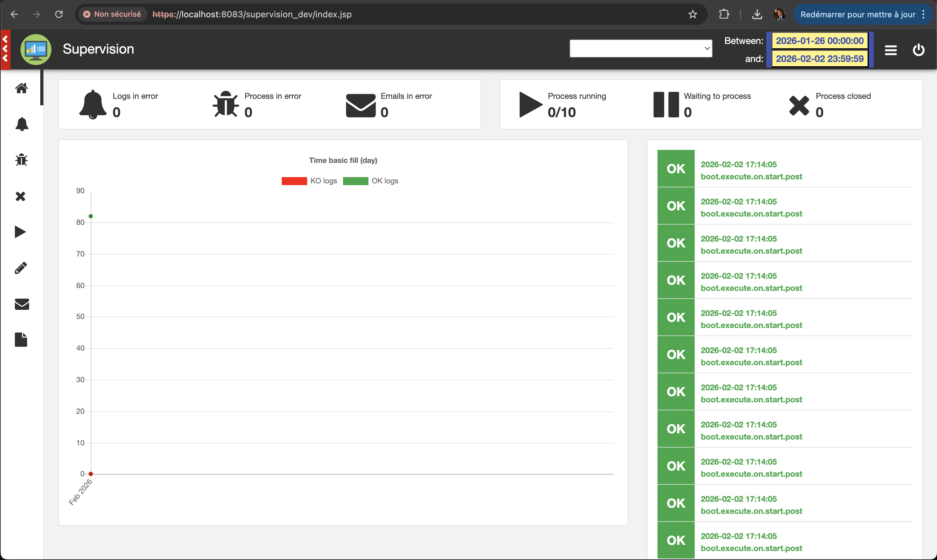
Task: Open the pencil edit sidebar icon
Action: tap(21, 268)
